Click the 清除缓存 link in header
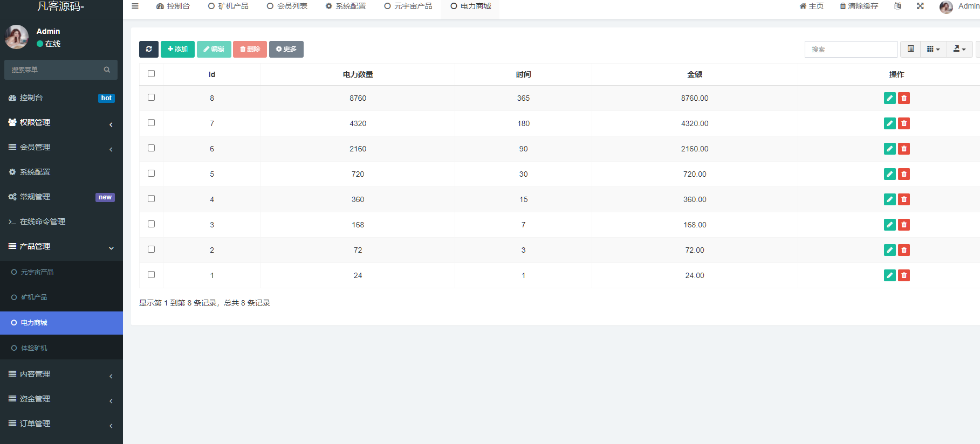The image size is (980, 444). click(x=859, y=6)
